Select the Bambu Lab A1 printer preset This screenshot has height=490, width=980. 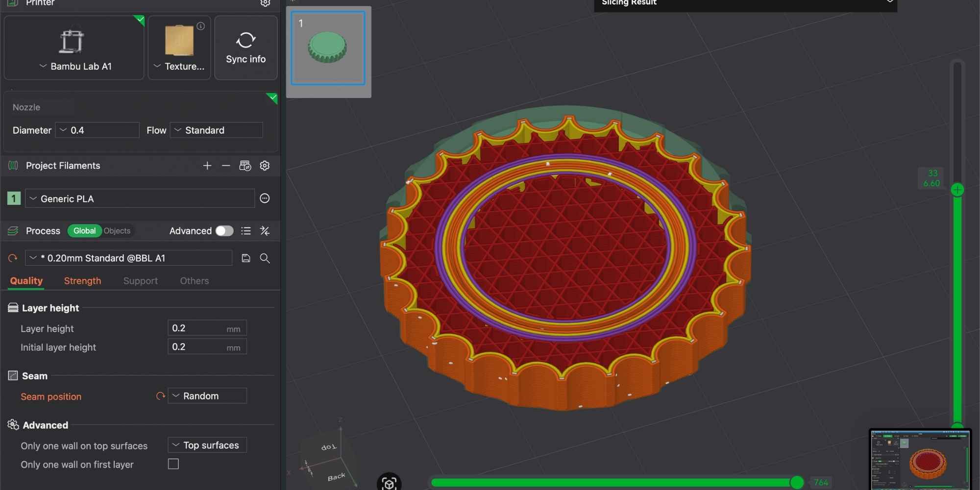[74, 48]
